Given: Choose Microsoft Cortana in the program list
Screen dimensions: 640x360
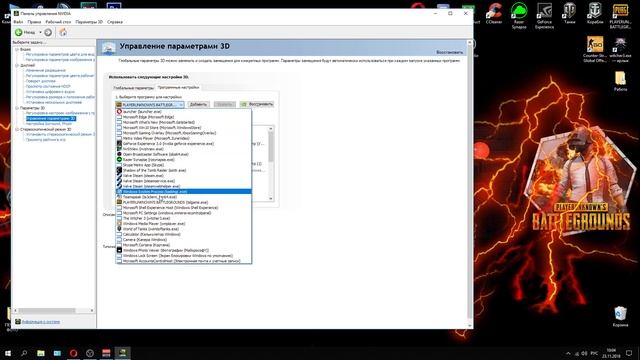Looking at the screenshot, I should 184,245.
